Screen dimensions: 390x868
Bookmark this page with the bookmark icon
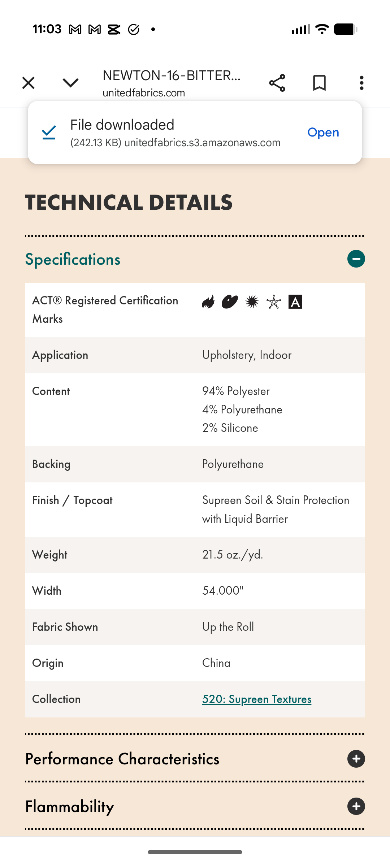319,83
